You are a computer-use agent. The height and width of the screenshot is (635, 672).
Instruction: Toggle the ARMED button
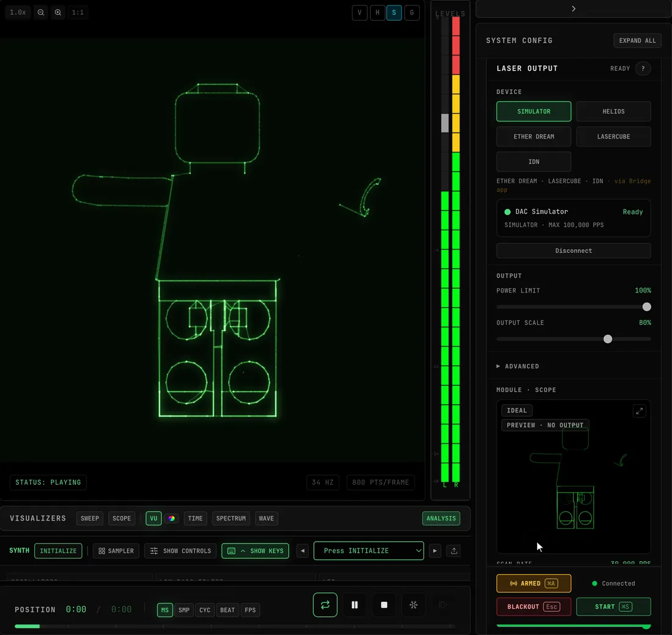click(x=533, y=583)
